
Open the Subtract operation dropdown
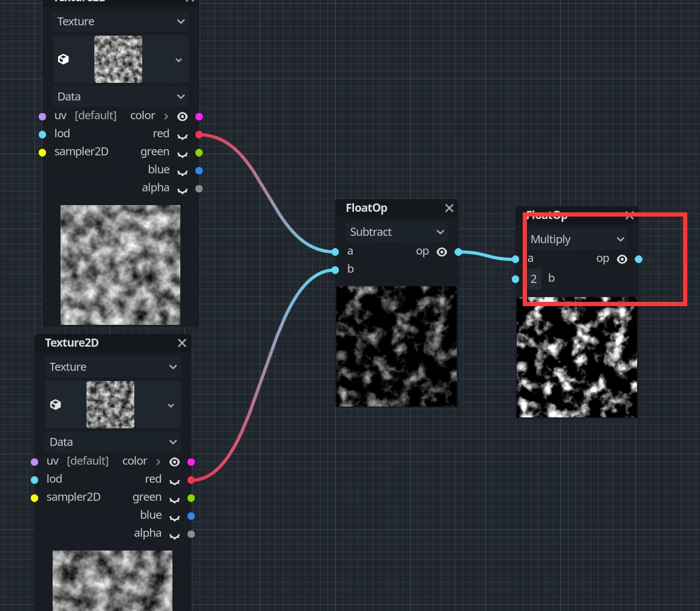(396, 232)
